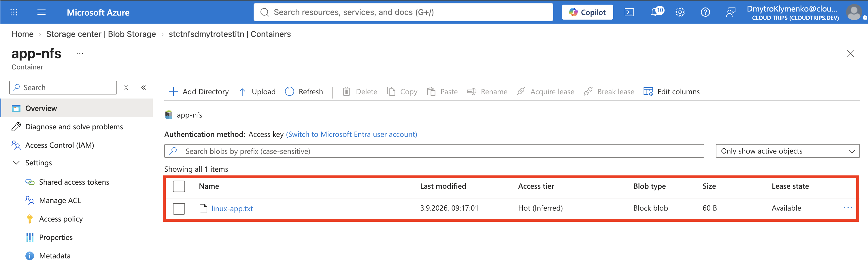The image size is (868, 280).
Task: Clear the sidebar search with the X
Action: pos(126,88)
